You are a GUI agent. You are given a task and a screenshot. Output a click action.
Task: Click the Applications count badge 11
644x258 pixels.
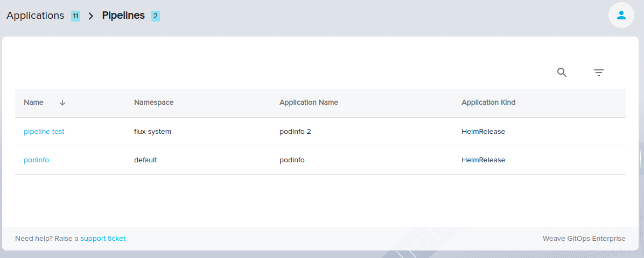click(75, 16)
